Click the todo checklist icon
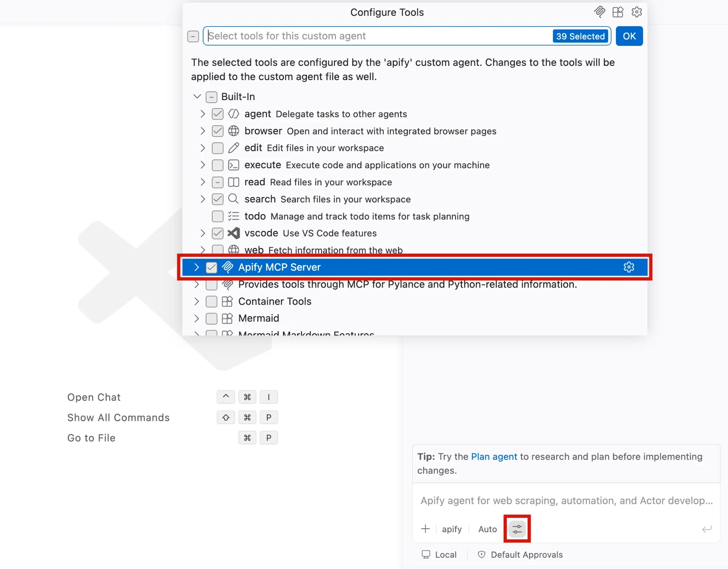 (x=233, y=216)
